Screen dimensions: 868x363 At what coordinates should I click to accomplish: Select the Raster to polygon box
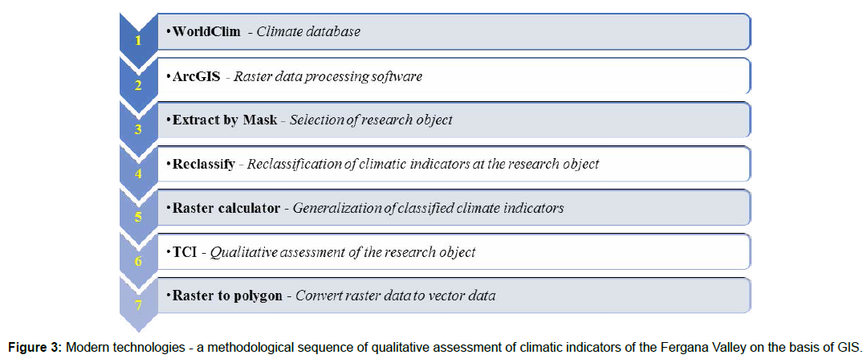[454, 296]
